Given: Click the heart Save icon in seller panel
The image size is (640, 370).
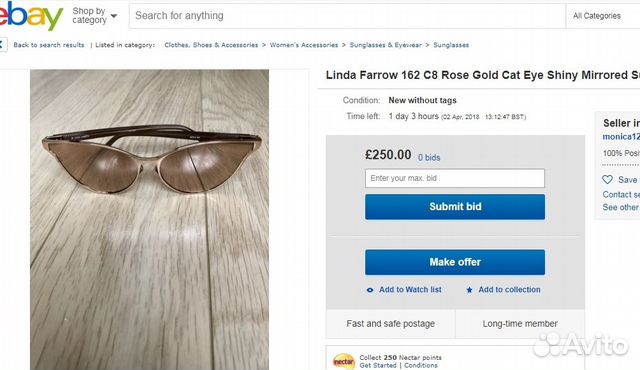Looking at the screenshot, I should (x=607, y=179).
